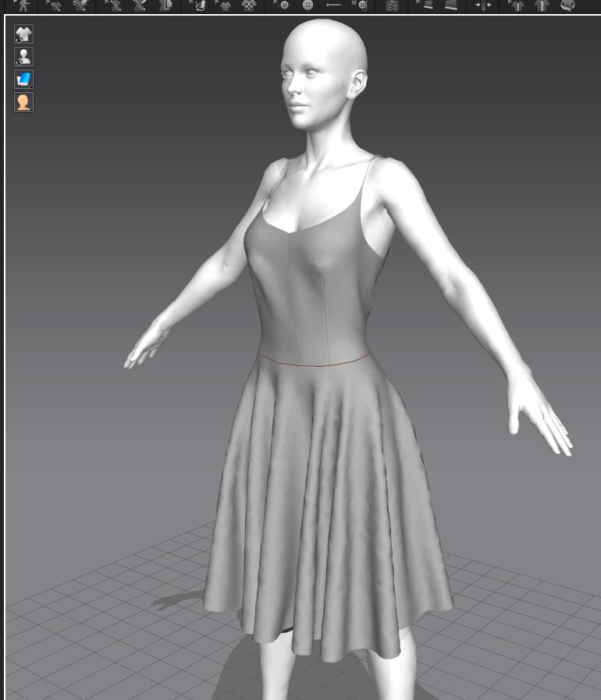
Task: Open the orange avatar head render style
Action: pyautogui.click(x=23, y=102)
